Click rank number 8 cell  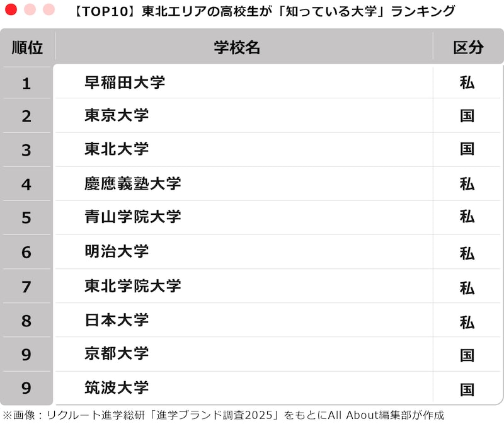pyautogui.click(x=26, y=321)
